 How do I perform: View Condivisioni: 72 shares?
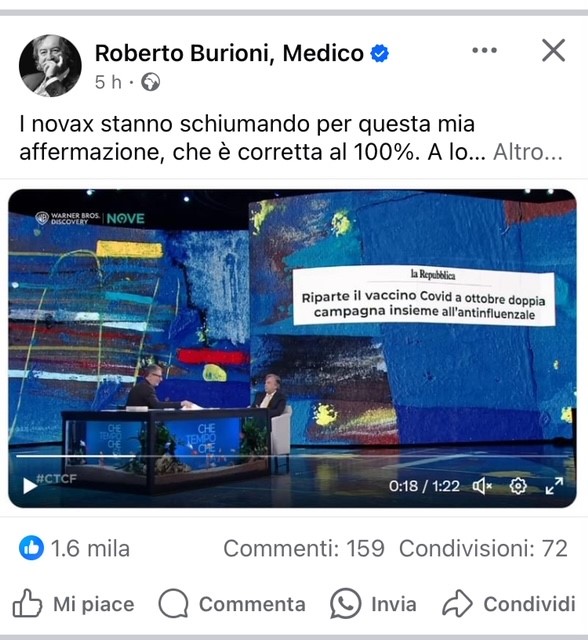[484, 548]
